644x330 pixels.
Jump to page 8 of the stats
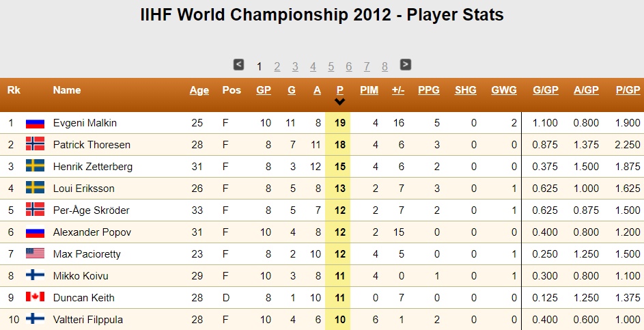click(384, 66)
